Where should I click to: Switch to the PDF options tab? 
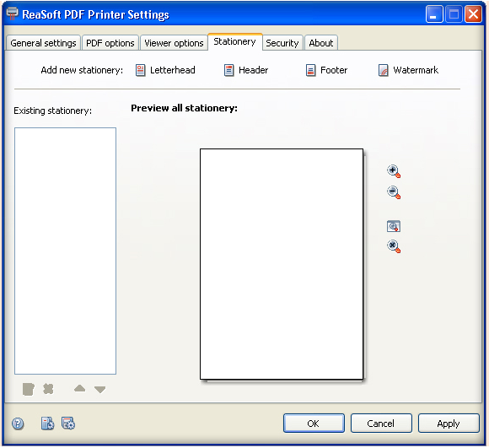pyautogui.click(x=110, y=43)
